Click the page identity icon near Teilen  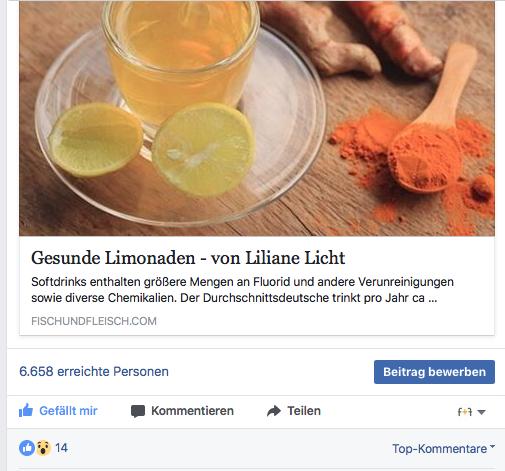tap(465, 412)
